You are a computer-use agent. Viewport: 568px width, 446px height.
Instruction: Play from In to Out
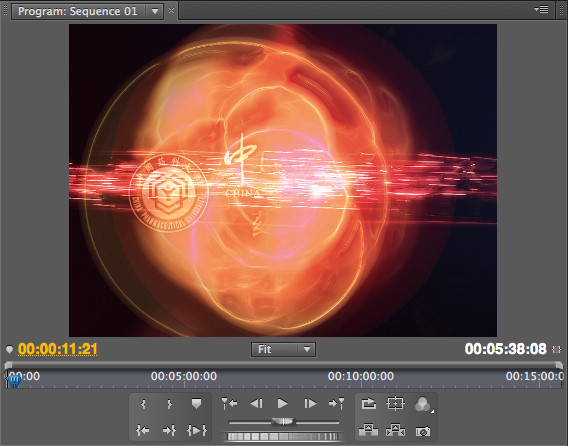click(197, 430)
